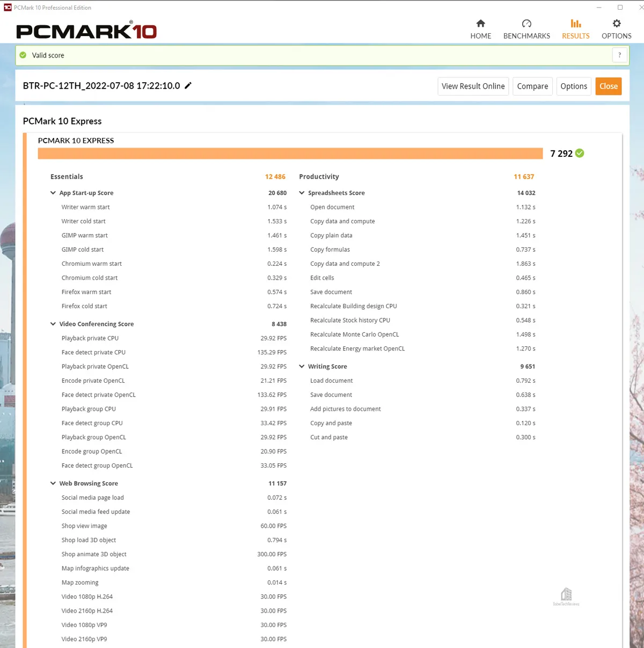Select the GIMP cold start row
Image resolution: width=644 pixels, height=648 pixels.
(x=174, y=250)
